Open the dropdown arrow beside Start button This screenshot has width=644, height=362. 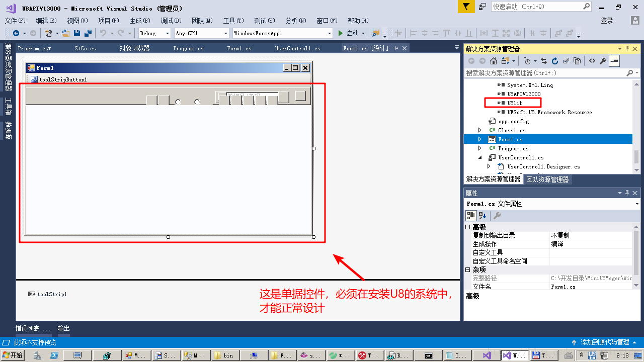pos(363,33)
